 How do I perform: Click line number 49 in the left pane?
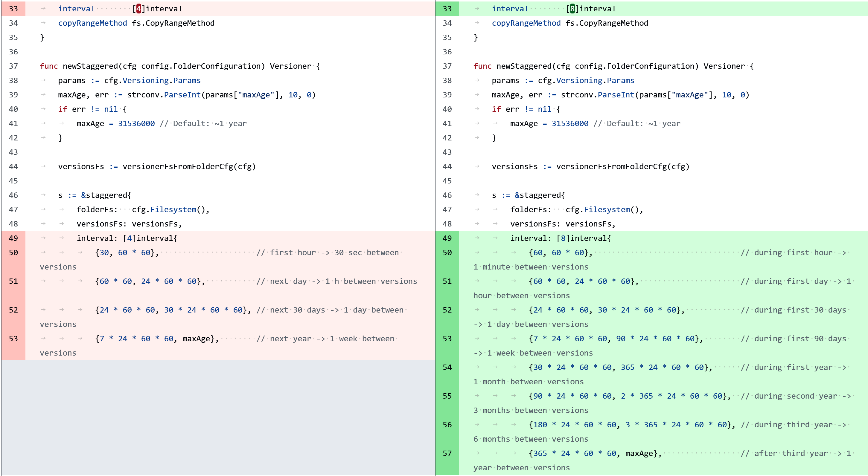pyautogui.click(x=13, y=238)
